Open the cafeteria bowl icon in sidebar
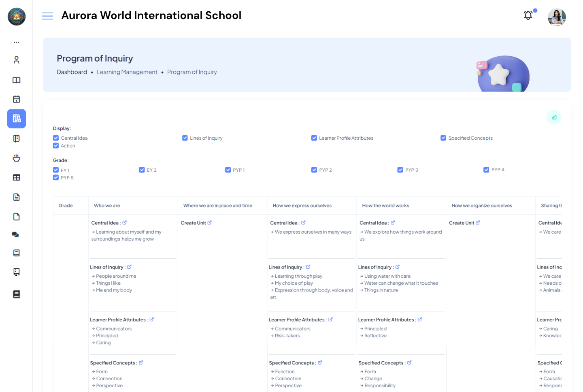 point(16,158)
